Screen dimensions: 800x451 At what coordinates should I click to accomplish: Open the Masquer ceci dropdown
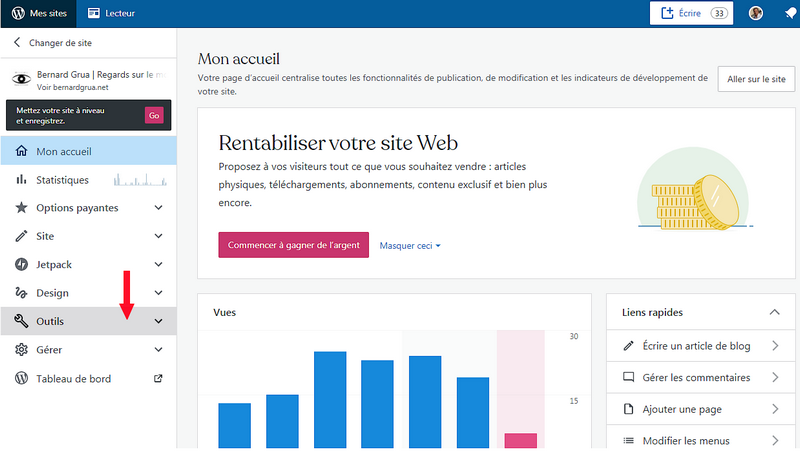[x=410, y=245]
